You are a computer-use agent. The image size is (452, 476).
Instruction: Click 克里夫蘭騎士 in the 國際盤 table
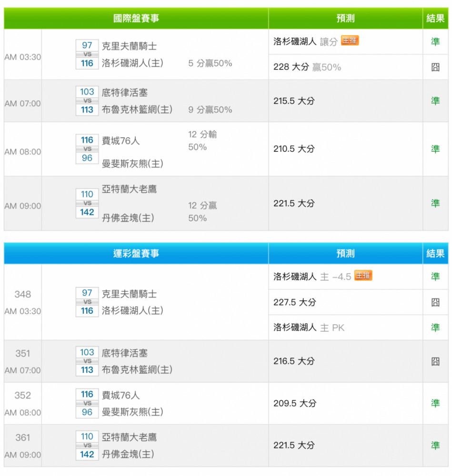130,46
